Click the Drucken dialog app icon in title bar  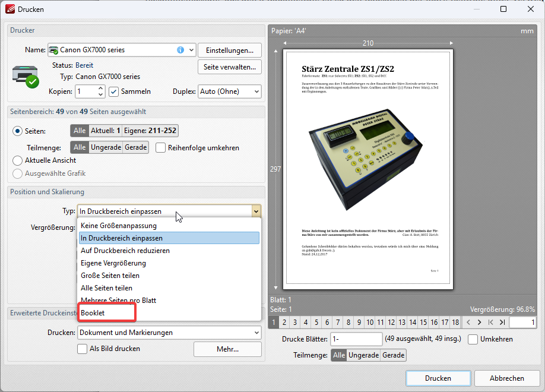coord(10,10)
